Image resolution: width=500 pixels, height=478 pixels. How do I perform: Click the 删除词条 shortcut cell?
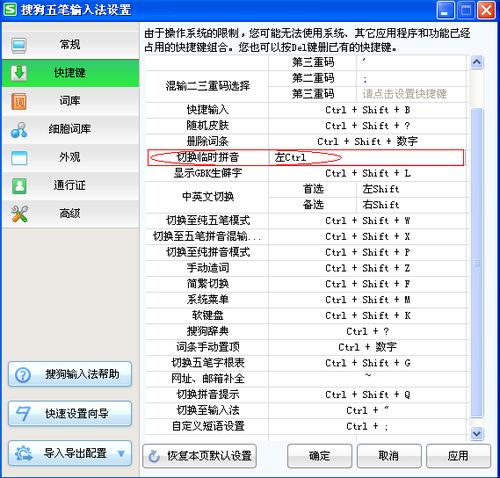pyautogui.click(x=367, y=142)
